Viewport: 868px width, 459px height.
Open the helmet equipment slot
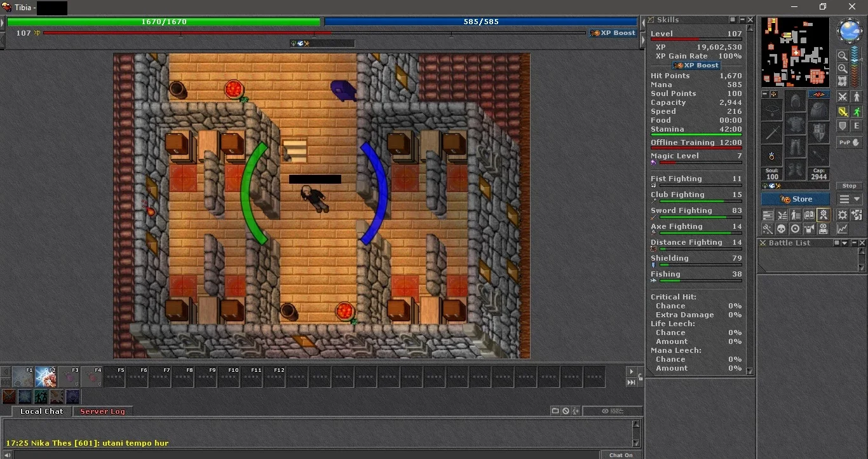pos(795,100)
